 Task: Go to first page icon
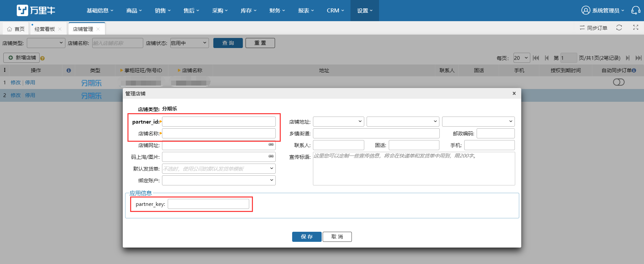pos(536,58)
